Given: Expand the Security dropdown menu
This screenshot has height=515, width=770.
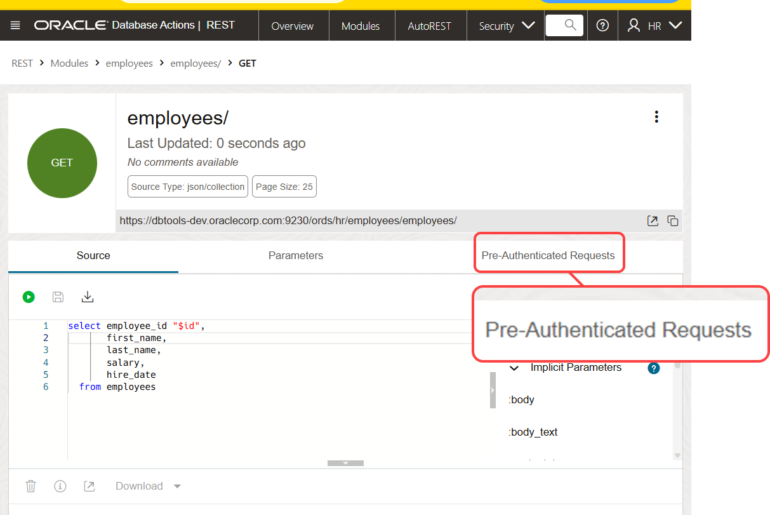Looking at the screenshot, I should pyautogui.click(x=506, y=26).
